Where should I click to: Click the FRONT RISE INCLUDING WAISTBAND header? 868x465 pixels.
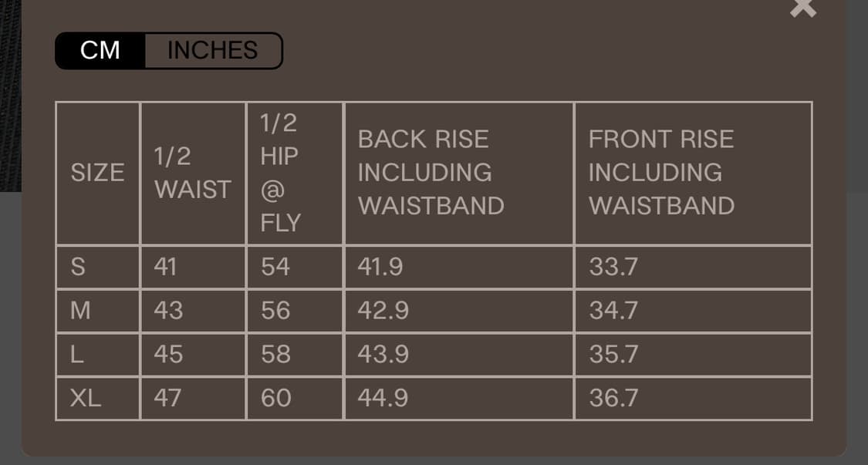661,173
